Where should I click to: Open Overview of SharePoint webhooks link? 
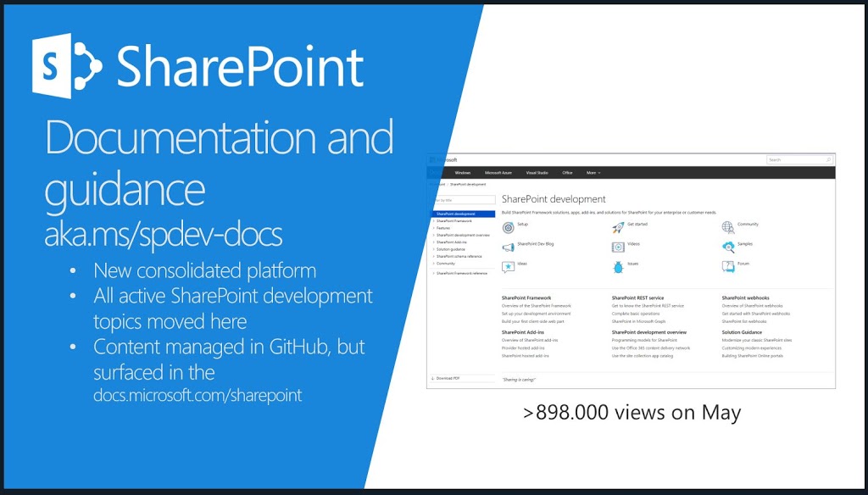tap(753, 306)
